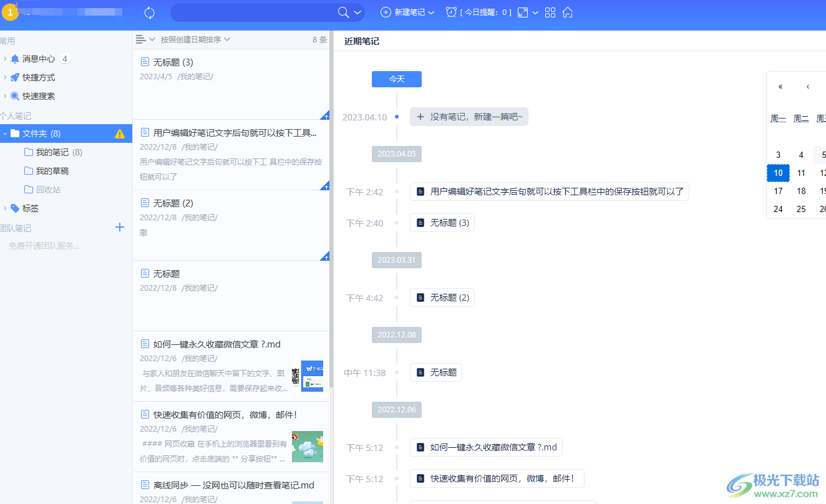The width and height of the screenshot is (826, 504).
Task: Select calendar day 25
Action: click(801, 209)
